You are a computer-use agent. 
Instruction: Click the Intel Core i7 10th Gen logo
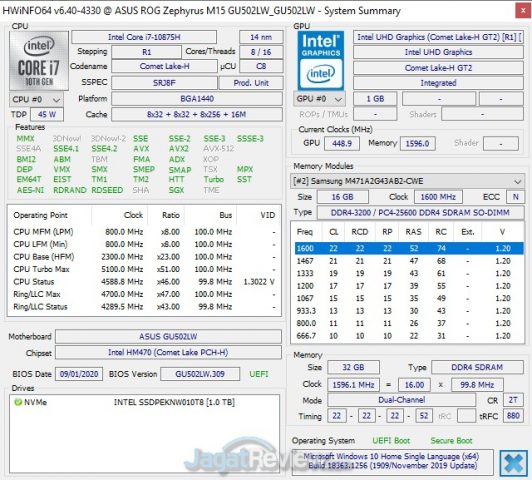tap(39, 61)
